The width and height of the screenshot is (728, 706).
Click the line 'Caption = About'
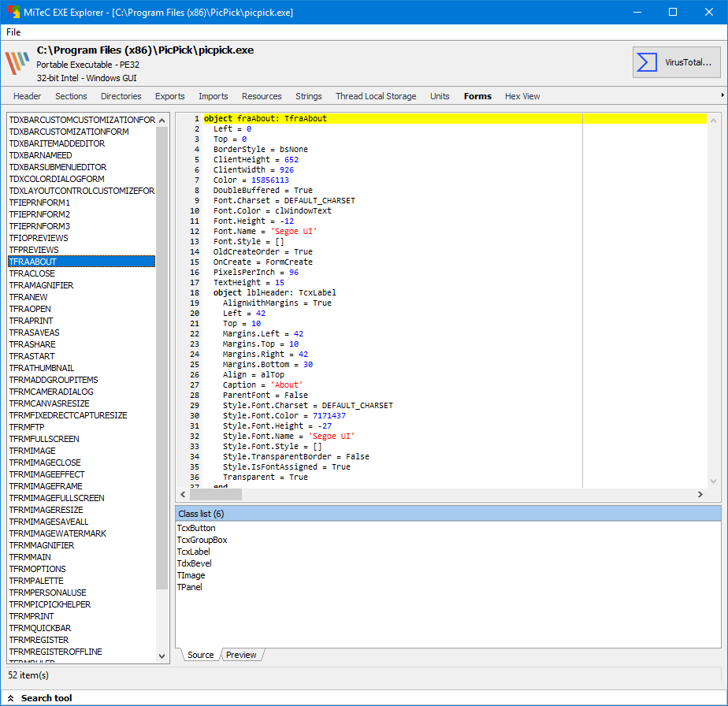coord(263,385)
